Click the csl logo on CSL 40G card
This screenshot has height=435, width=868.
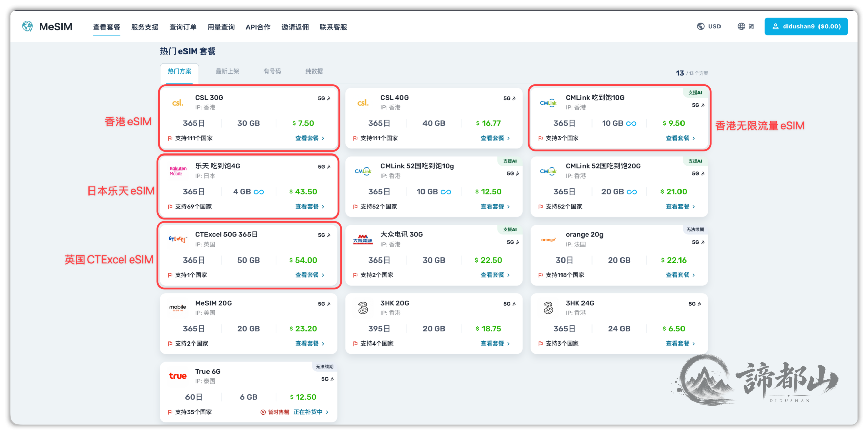(x=363, y=103)
